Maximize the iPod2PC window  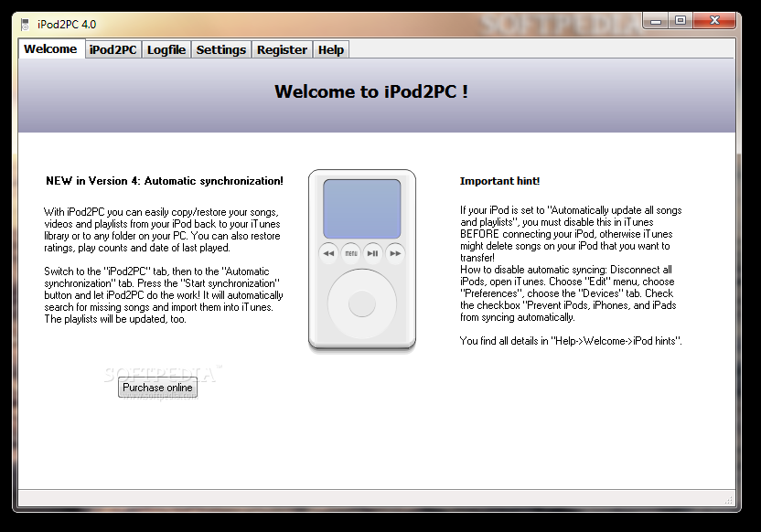681,20
